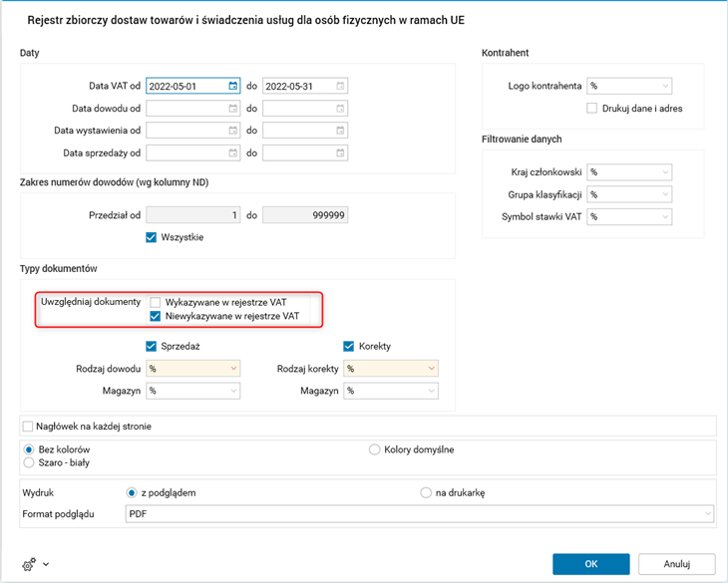Select the Szaro - biały color option
Viewport: 728px width, 583px height.
pyautogui.click(x=29, y=464)
